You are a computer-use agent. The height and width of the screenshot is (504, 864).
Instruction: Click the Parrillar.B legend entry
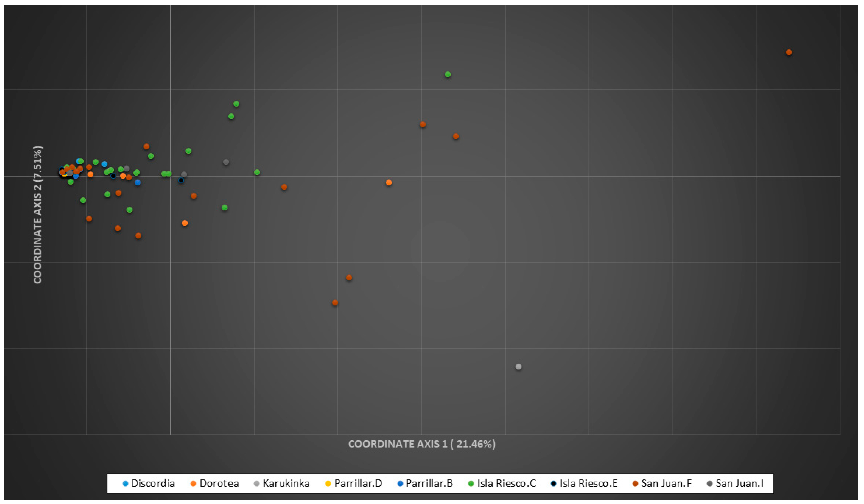pyautogui.click(x=429, y=483)
